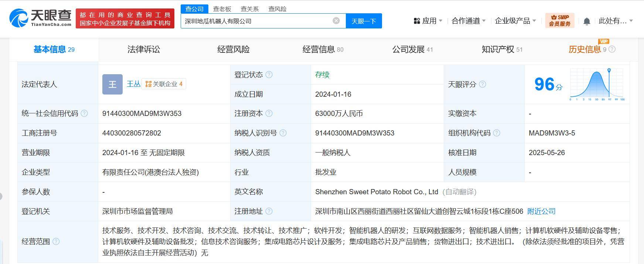Select the 查关系 search tab
The height and width of the screenshot is (264, 644).
250,9
